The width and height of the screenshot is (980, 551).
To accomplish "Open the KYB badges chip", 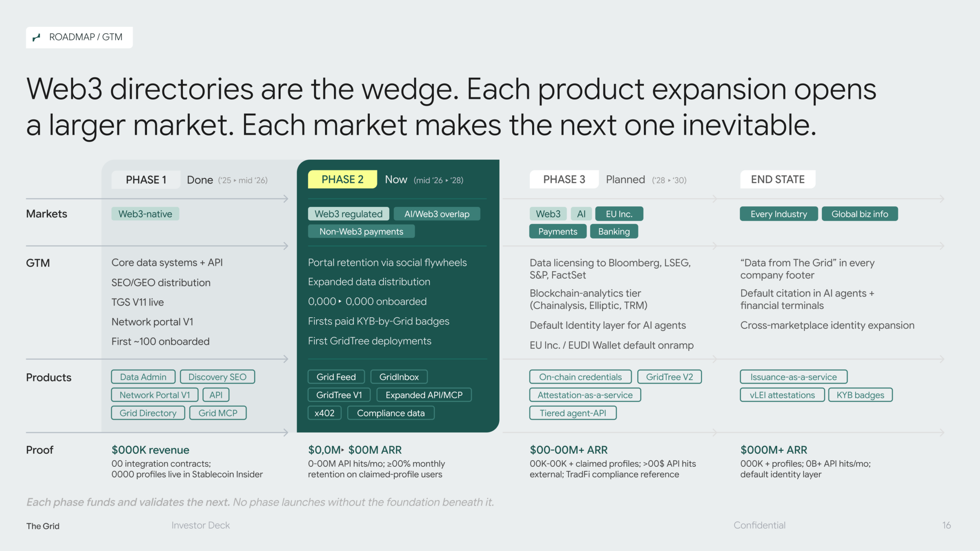I will 860,395.
